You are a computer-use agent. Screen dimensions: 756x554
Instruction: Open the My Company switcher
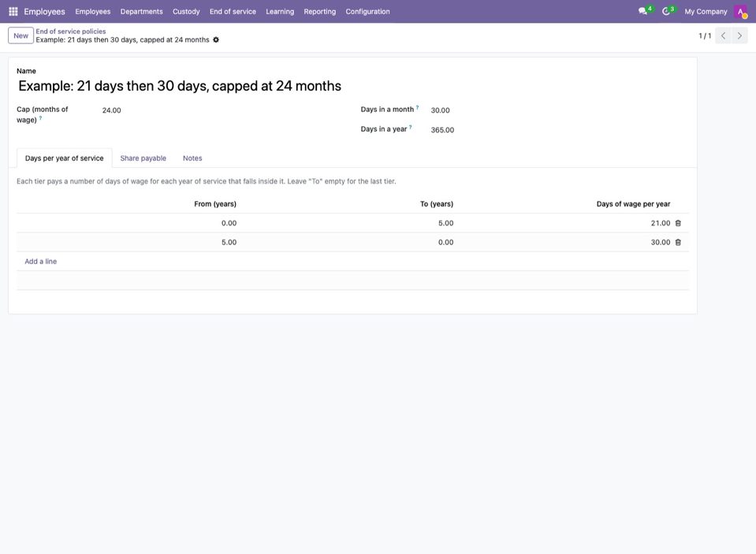point(706,12)
